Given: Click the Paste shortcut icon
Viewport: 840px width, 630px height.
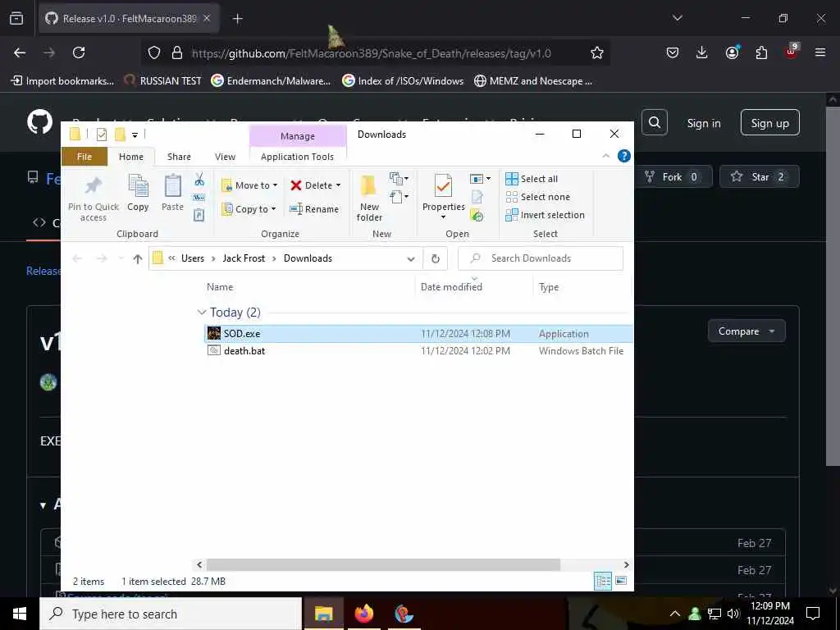Looking at the screenshot, I should point(199,216).
